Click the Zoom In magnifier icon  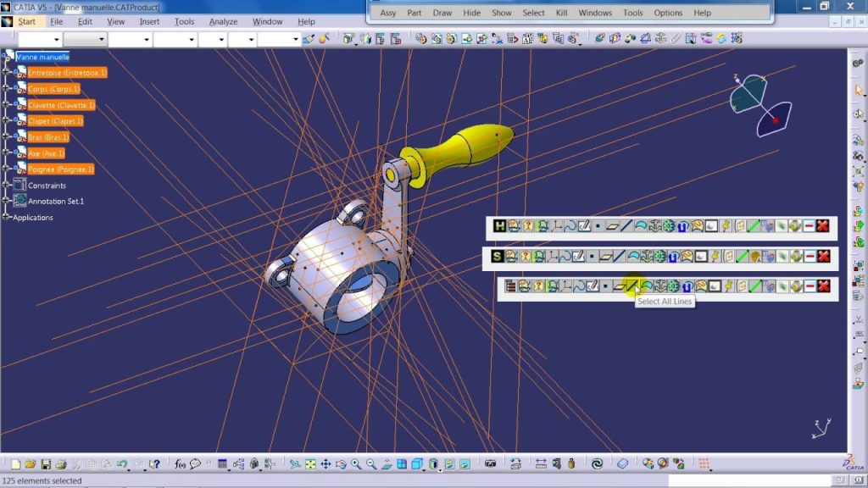[355, 464]
